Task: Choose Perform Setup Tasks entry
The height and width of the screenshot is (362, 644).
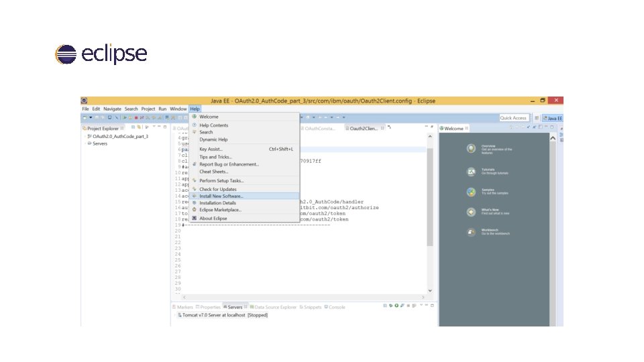Action: 244,180
